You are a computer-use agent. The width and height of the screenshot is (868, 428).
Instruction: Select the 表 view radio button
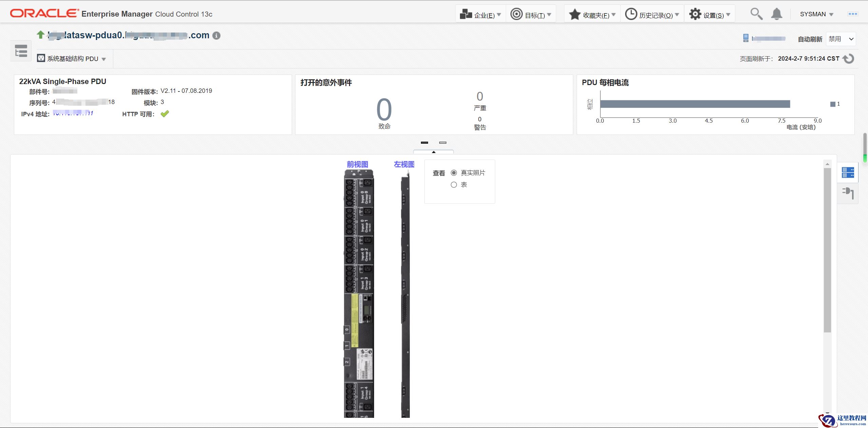tap(454, 185)
